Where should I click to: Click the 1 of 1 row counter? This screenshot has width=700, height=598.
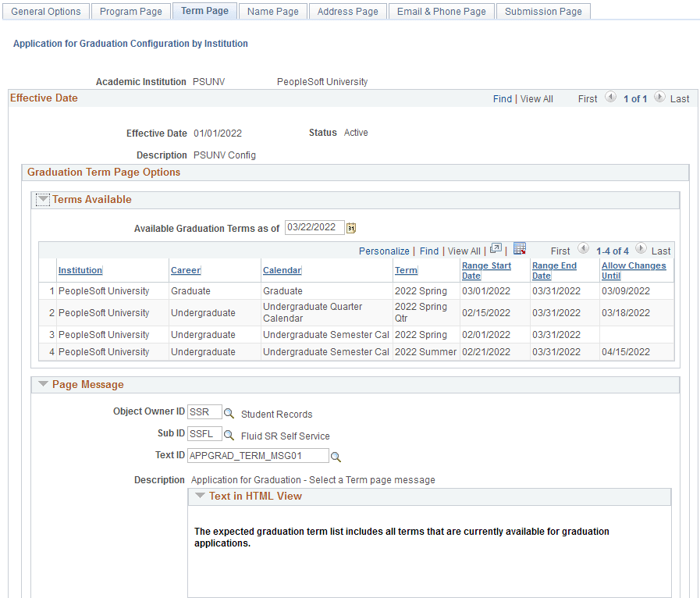tap(634, 98)
